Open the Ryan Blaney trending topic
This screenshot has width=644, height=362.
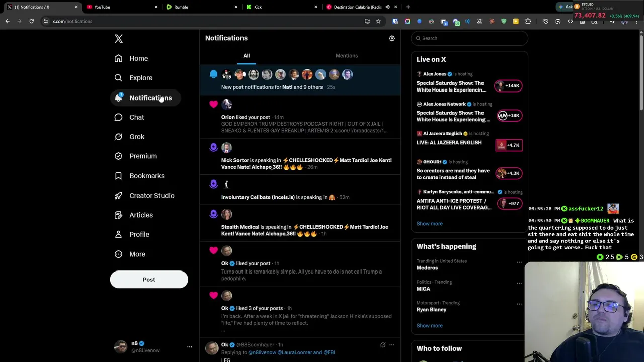point(432,310)
